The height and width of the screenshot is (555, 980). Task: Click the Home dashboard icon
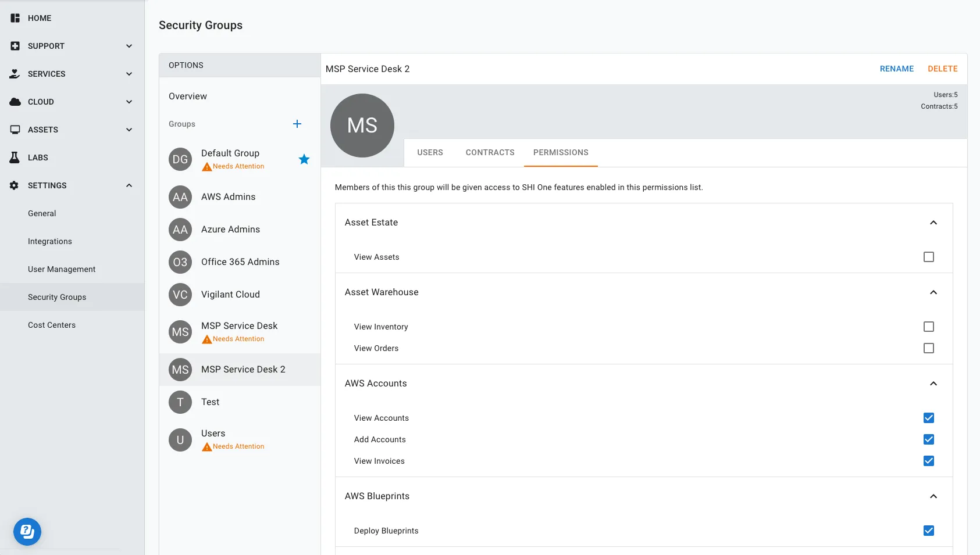click(x=15, y=18)
